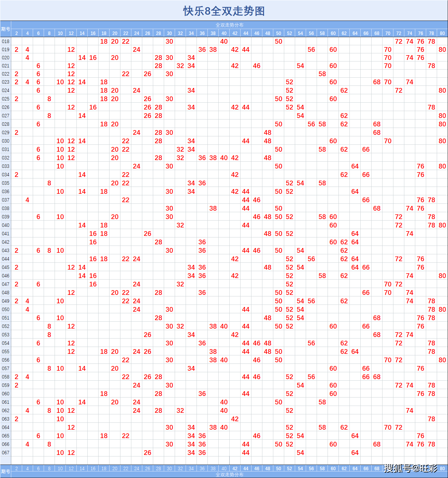This screenshot has height=478, width=448.
Task: Select period row label 042
Action: (6, 242)
